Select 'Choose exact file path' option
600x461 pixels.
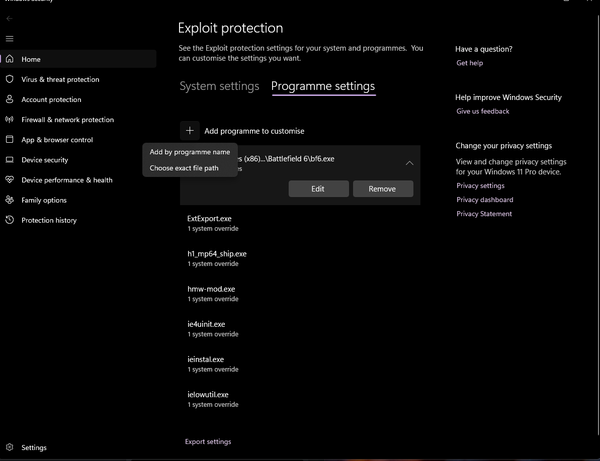pos(184,168)
